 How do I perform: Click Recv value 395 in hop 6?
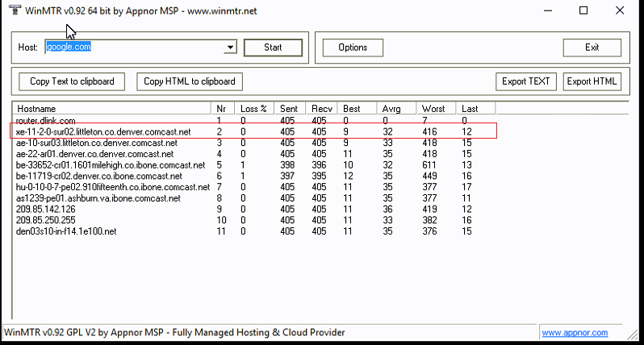click(x=319, y=176)
